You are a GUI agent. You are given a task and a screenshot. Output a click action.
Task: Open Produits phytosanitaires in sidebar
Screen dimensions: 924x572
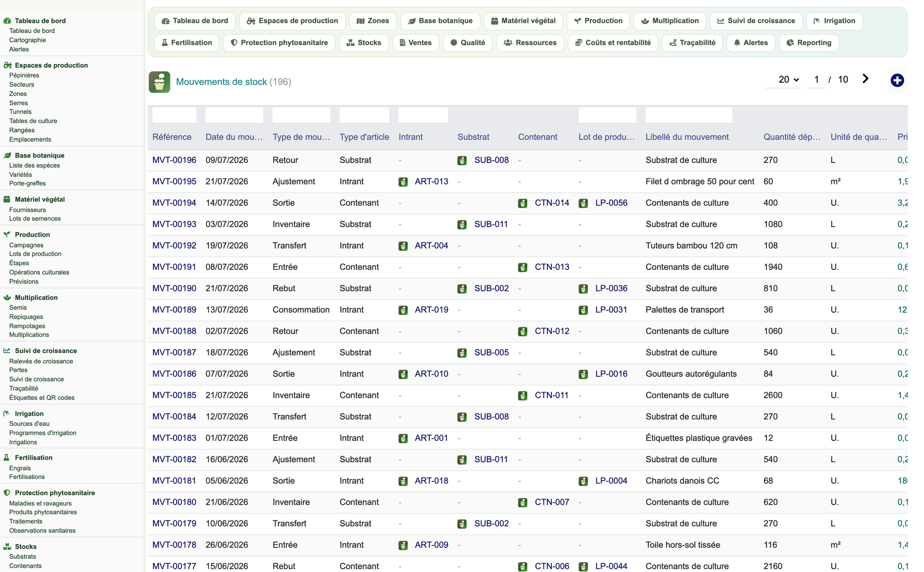point(43,512)
